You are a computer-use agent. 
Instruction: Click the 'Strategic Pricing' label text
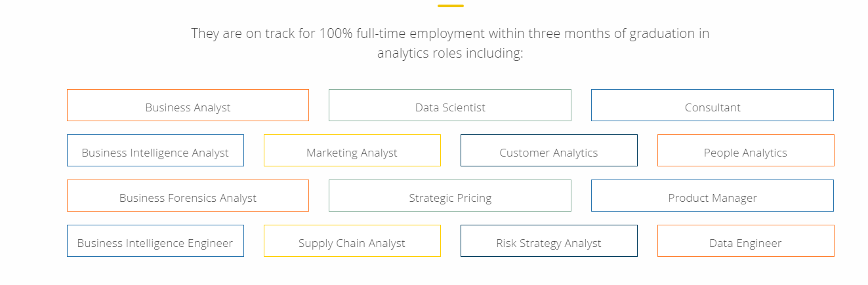tap(450, 198)
